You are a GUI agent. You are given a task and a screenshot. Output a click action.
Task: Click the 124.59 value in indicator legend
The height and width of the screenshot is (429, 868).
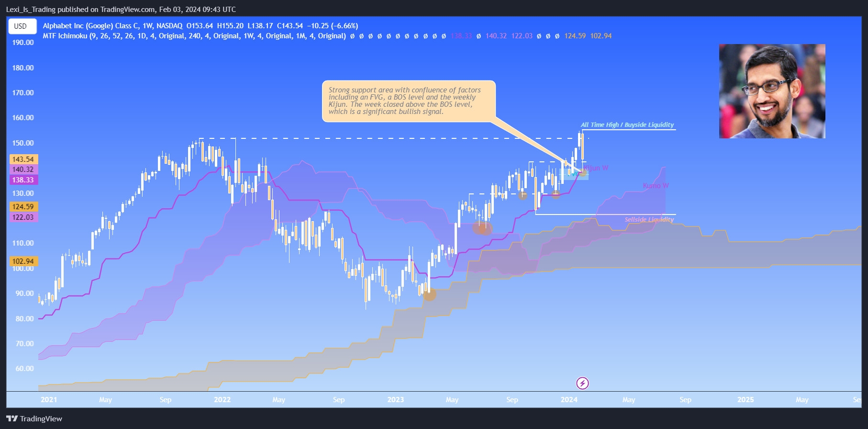pos(575,36)
